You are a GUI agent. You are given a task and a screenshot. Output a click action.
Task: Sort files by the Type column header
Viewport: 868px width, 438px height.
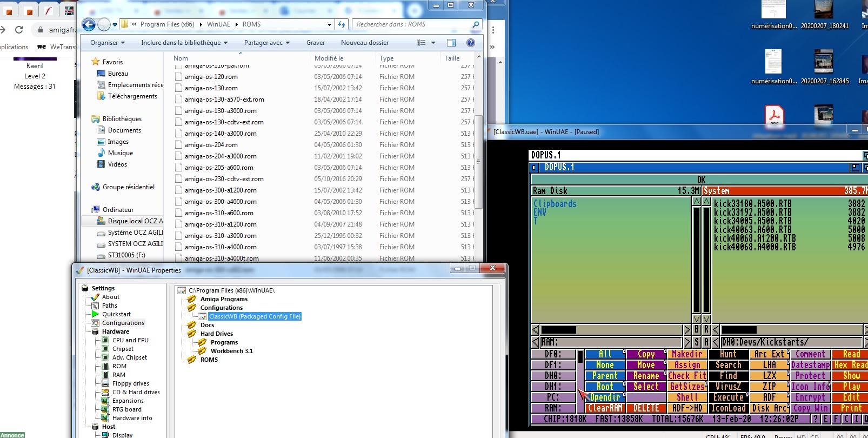[386, 58]
